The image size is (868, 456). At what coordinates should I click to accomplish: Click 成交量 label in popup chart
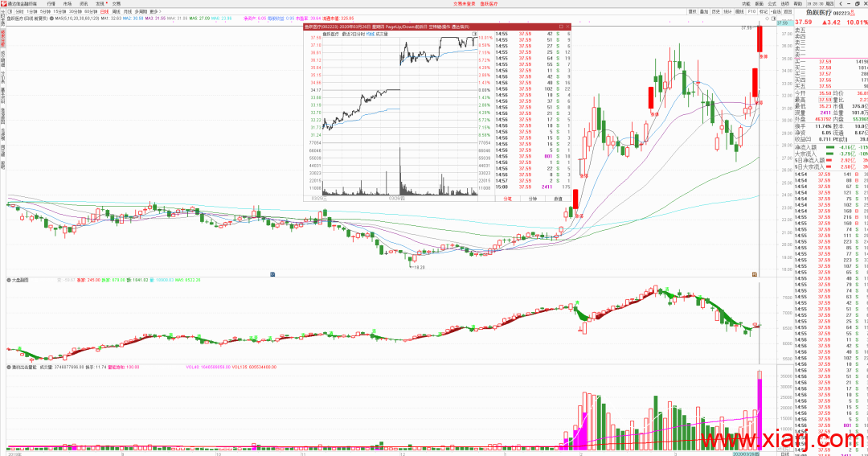tap(382, 34)
